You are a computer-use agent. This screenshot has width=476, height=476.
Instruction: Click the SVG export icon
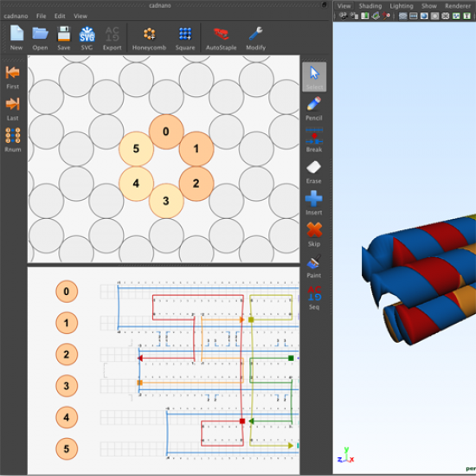[87, 38]
